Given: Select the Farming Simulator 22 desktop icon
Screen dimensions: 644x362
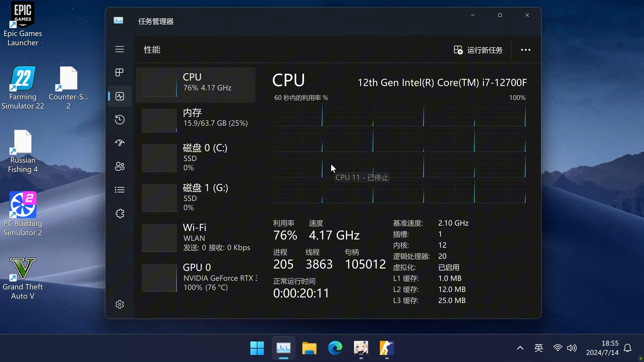Looking at the screenshot, I should (23, 88).
